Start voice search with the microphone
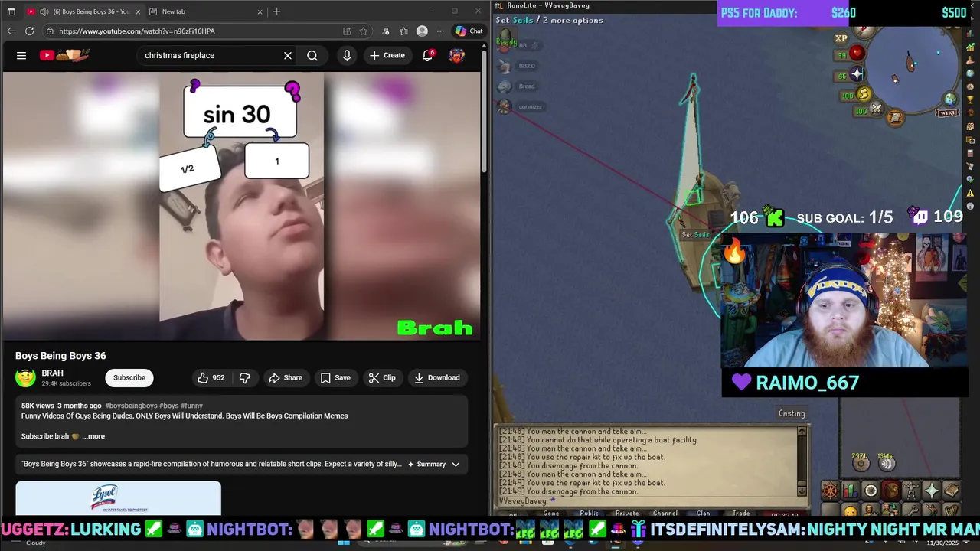Viewport: 980px width, 551px height. [x=347, y=55]
